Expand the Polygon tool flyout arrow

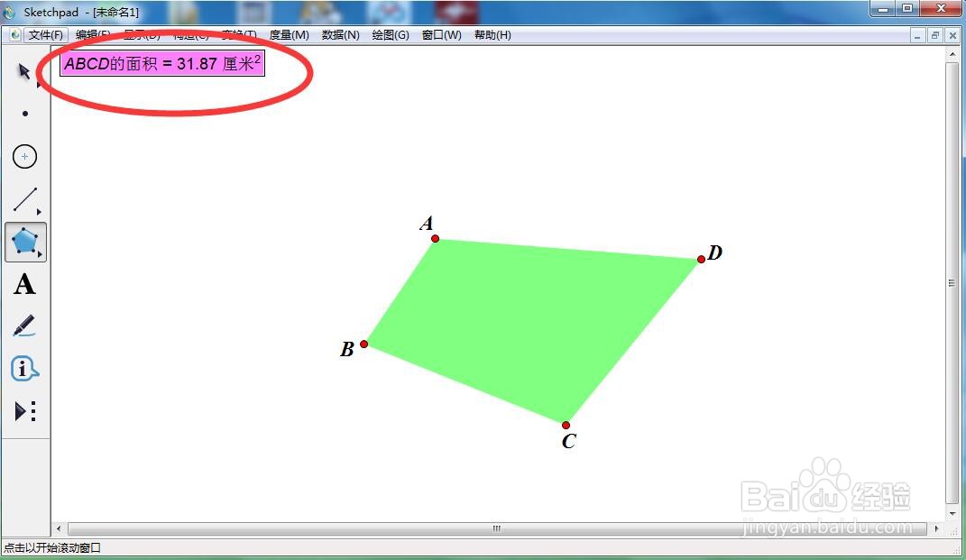(x=40, y=253)
